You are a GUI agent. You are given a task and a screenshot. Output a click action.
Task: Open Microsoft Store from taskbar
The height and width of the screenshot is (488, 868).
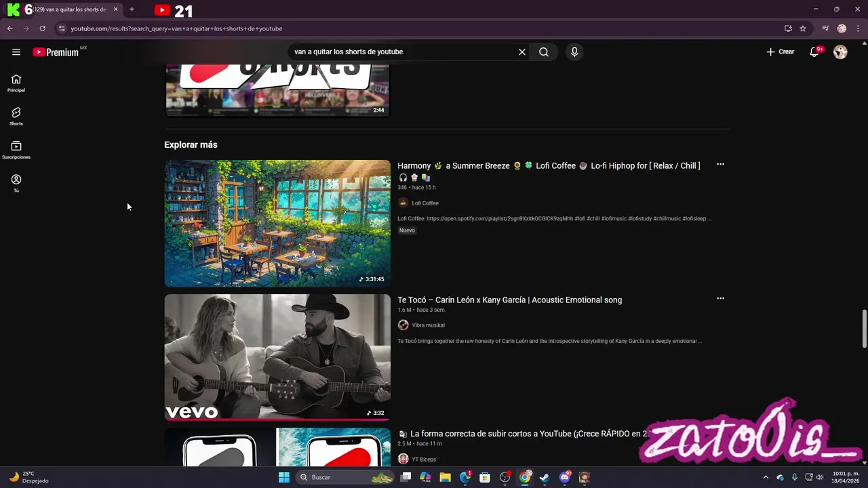485,477
